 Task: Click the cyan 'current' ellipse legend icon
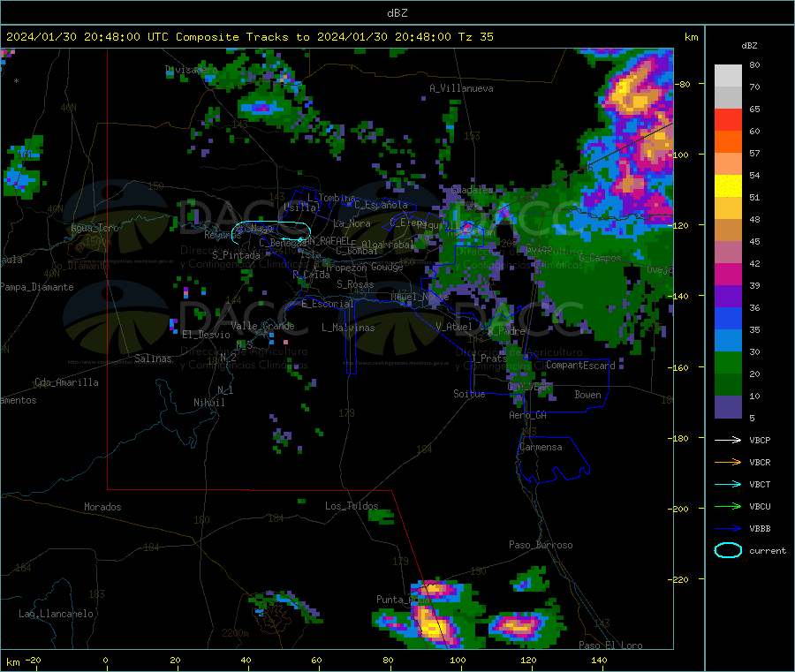(x=728, y=550)
